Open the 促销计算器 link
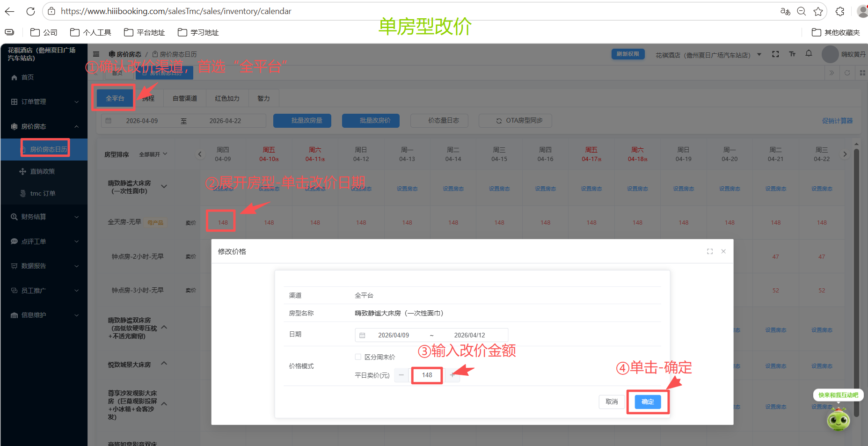The width and height of the screenshot is (868, 446). pyautogui.click(x=838, y=120)
